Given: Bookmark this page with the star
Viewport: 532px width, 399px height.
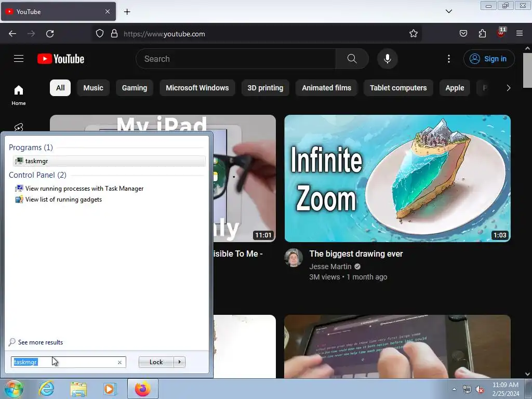Looking at the screenshot, I should [x=413, y=34].
